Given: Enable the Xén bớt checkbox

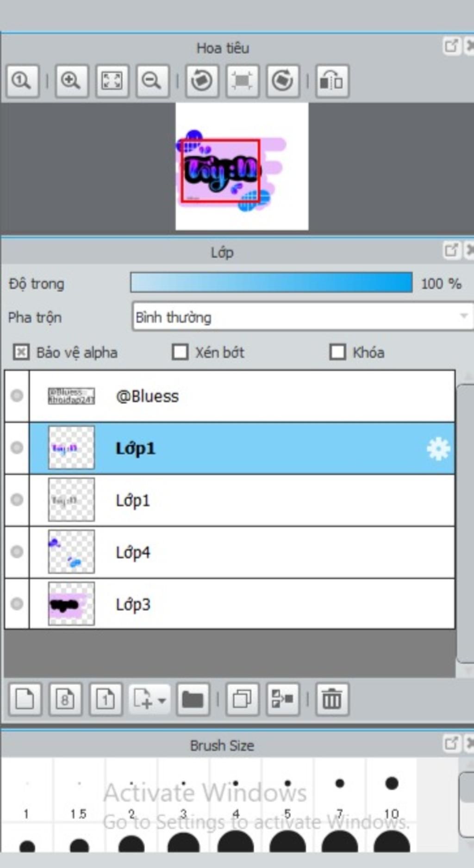Looking at the screenshot, I should [180, 352].
